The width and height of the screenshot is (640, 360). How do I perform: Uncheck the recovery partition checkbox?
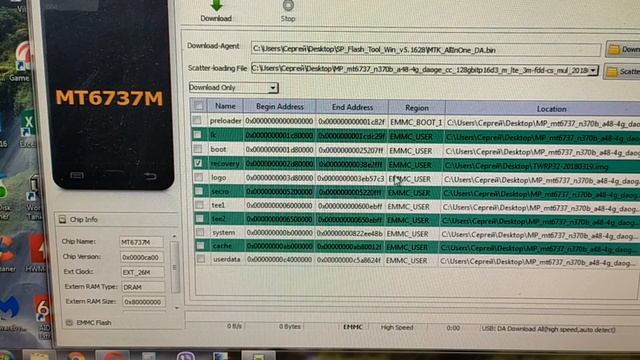(198, 163)
